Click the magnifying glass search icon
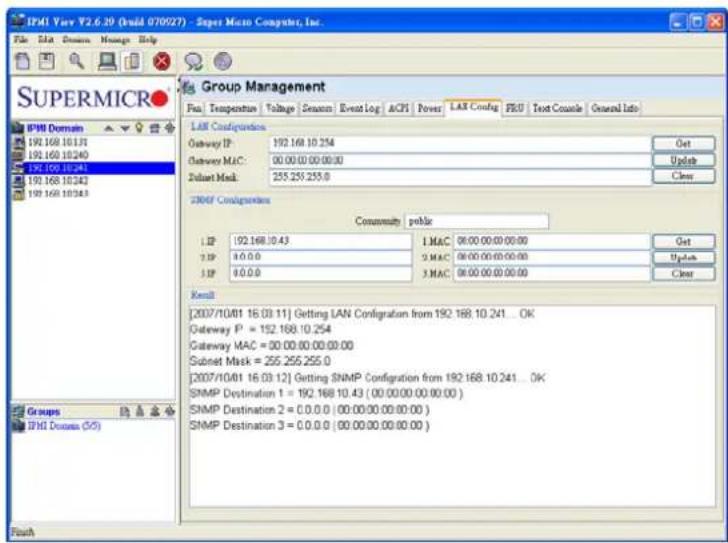The image size is (728, 543). tap(77, 61)
